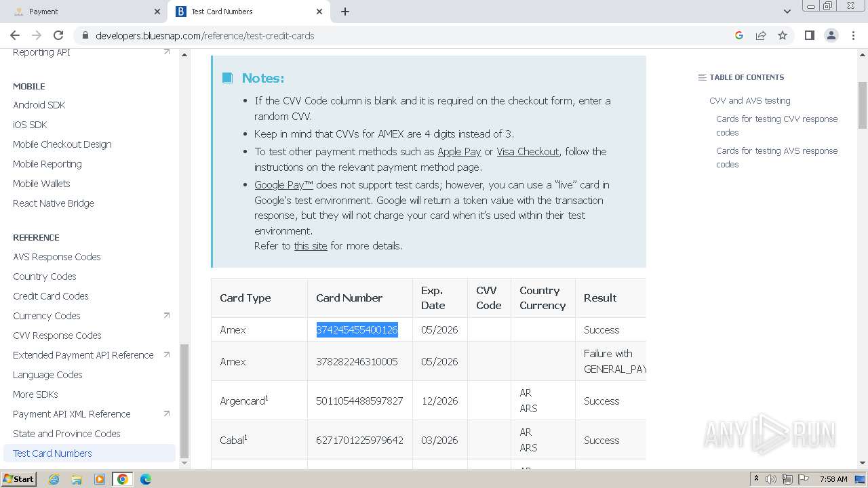Click the system clock showing 7:58 AM
Viewport: 868px width, 488px height.
tap(833, 479)
